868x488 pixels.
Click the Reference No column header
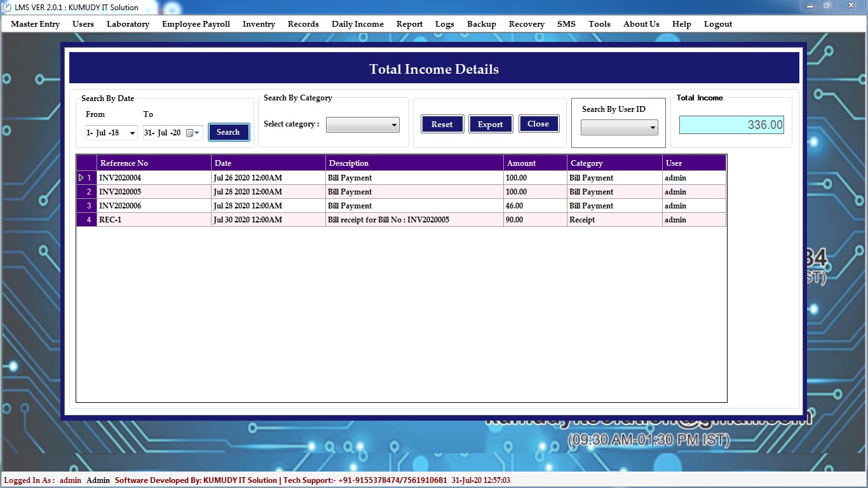(153, 163)
